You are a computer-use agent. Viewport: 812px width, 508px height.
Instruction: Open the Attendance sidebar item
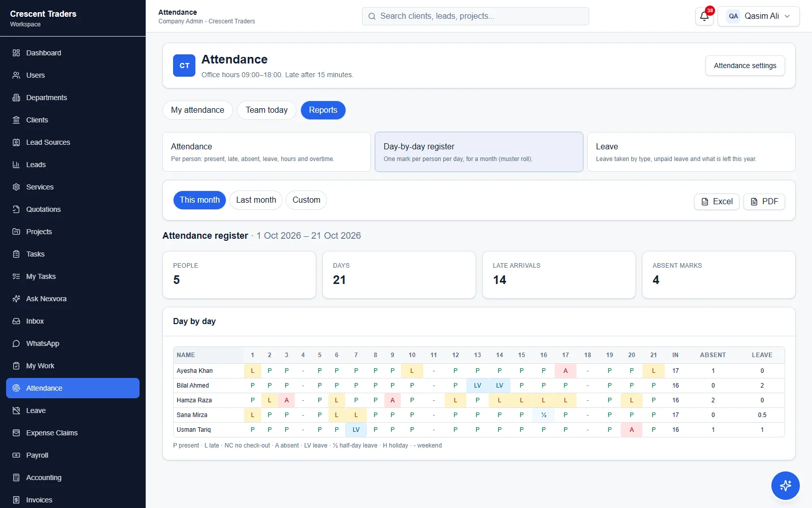[x=73, y=388]
